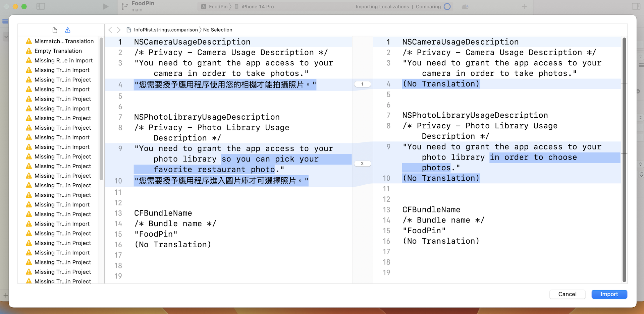The height and width of the screenshot is (314, 644).
Task: Open the iPhone 14 Pro destination selector
Action: coord(257,7)
